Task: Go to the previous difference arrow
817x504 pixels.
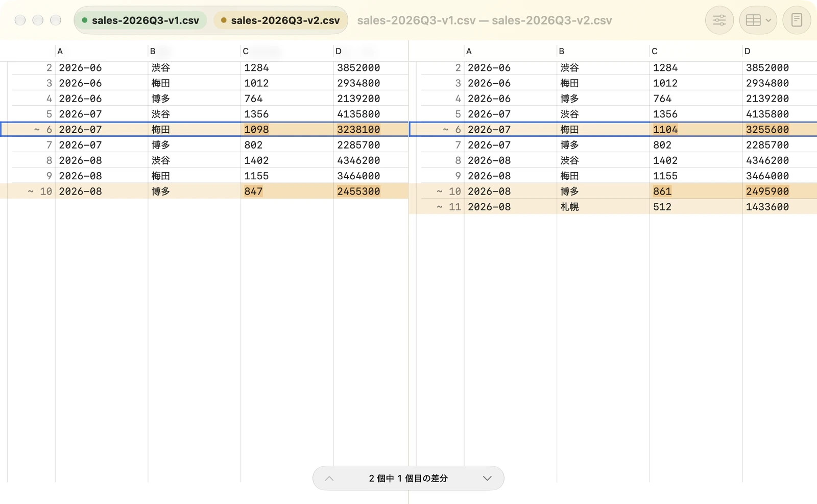Action: tap(329, 478)
